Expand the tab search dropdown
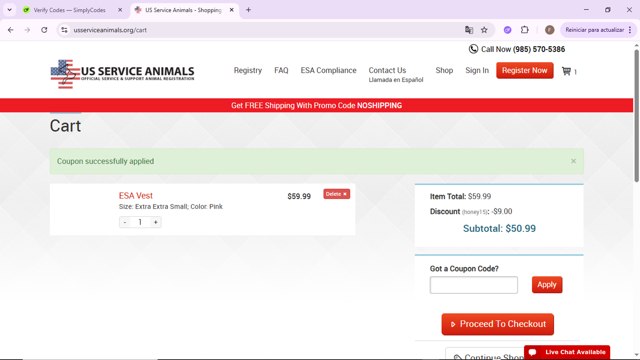Screen dimensions: 640x360 [x=9, y=10]
